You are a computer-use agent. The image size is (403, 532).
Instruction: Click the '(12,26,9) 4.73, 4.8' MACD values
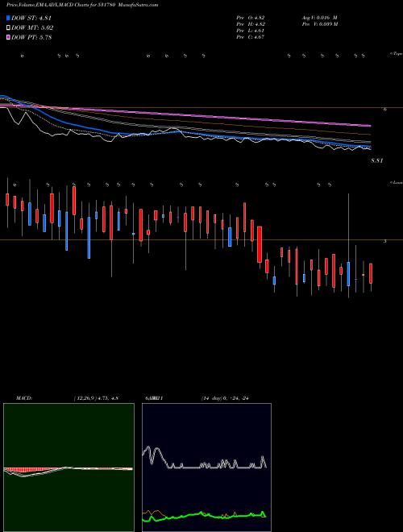point(96,398)
